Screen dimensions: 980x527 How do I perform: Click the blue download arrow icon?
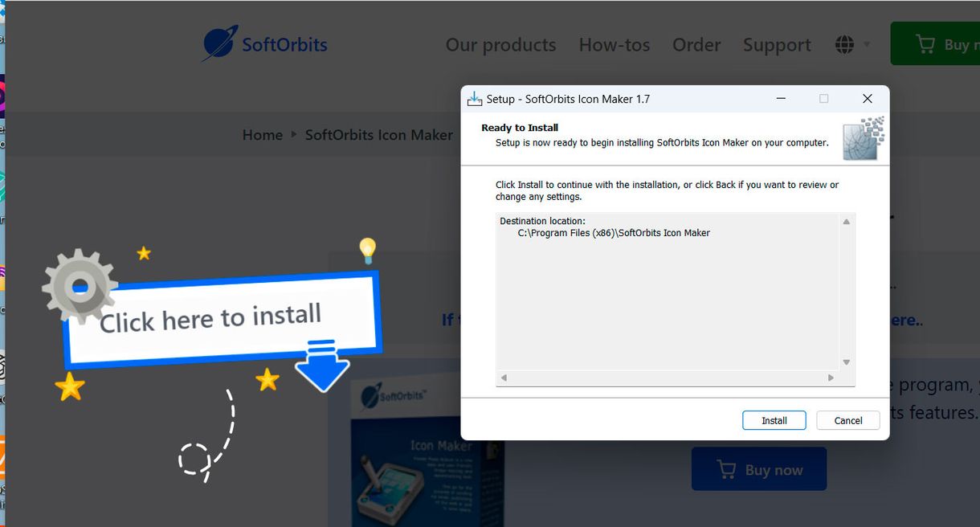(x=322, y=366)
